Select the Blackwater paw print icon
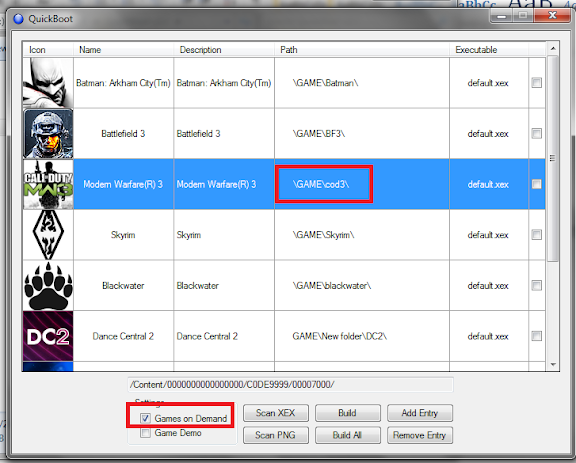 48,286
